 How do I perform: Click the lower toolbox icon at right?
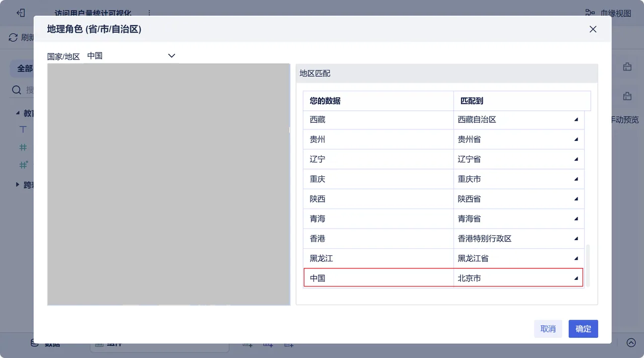(x=627, y=96)
